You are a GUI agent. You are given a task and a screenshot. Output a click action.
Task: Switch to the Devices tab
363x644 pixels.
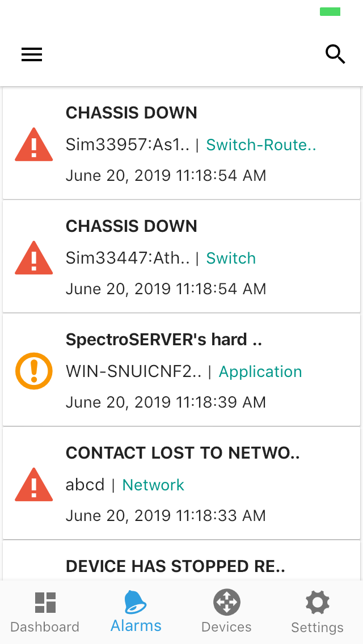point(226,612)
